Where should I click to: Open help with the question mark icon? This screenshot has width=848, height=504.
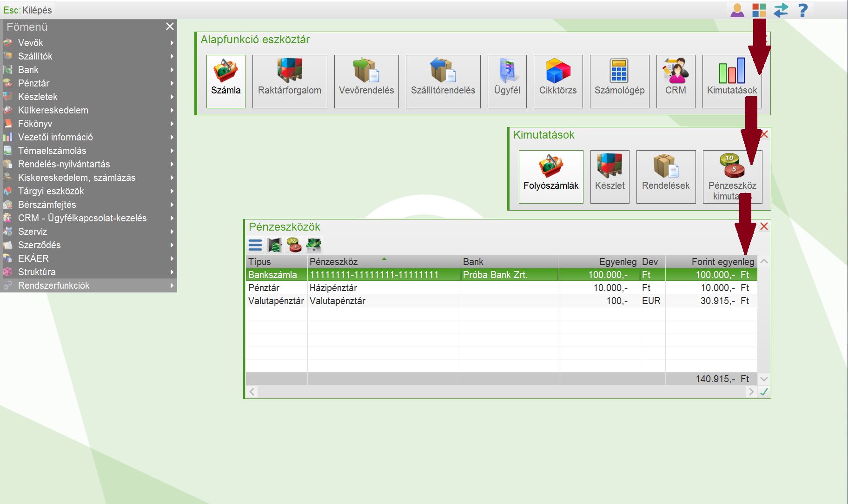pos(803,10)
